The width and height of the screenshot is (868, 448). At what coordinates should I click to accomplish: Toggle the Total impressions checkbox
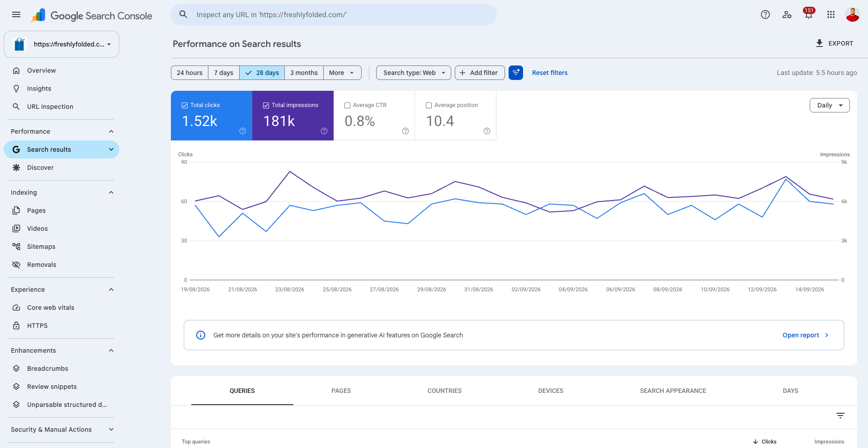(x=266, y=105)
